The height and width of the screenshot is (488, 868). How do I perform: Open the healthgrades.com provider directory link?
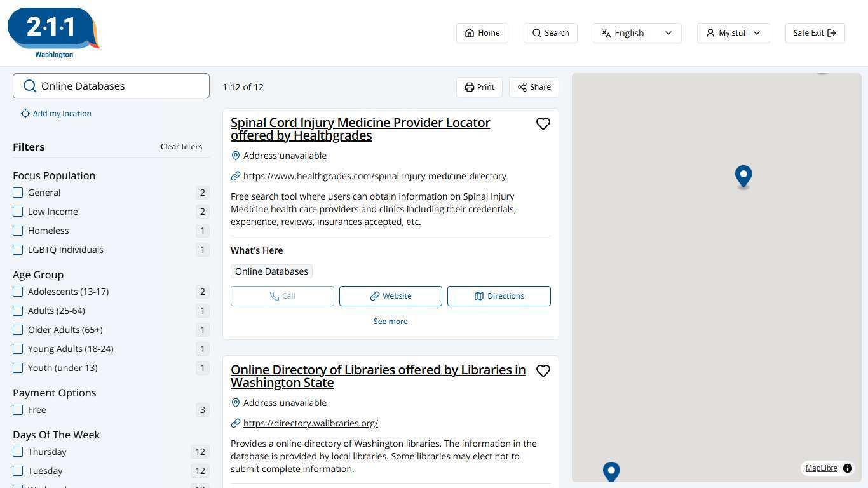374,176
